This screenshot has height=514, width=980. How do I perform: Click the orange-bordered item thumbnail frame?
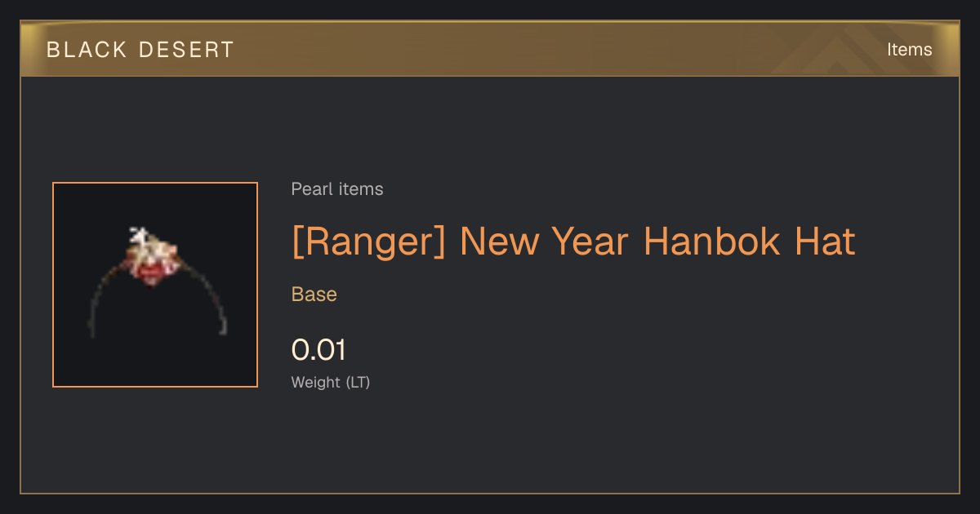155,285
